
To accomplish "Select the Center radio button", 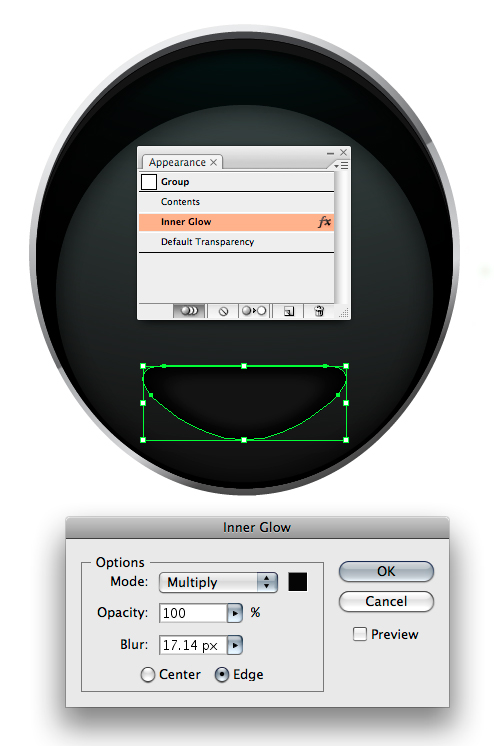I will click(148, 675).
